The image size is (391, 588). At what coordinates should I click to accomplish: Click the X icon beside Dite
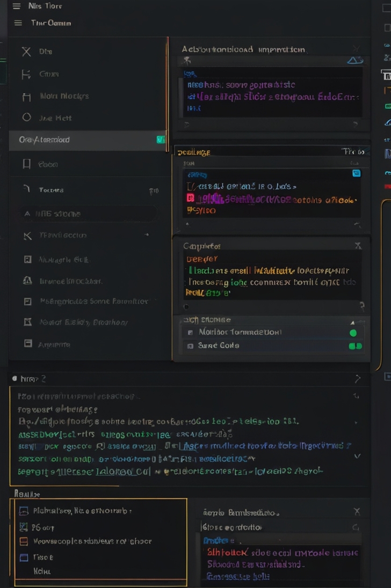26,52
